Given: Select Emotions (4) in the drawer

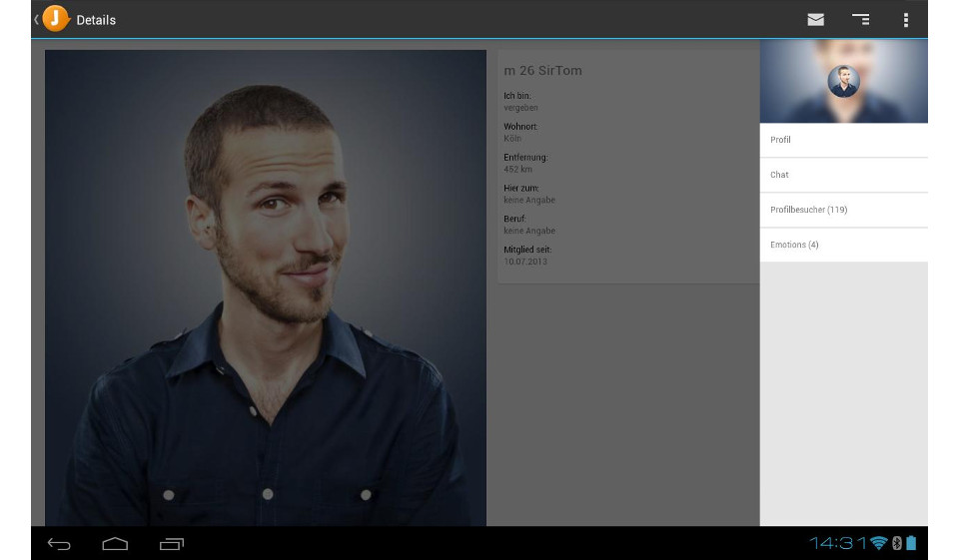Looking at the screenshot, I should point(843,245).
